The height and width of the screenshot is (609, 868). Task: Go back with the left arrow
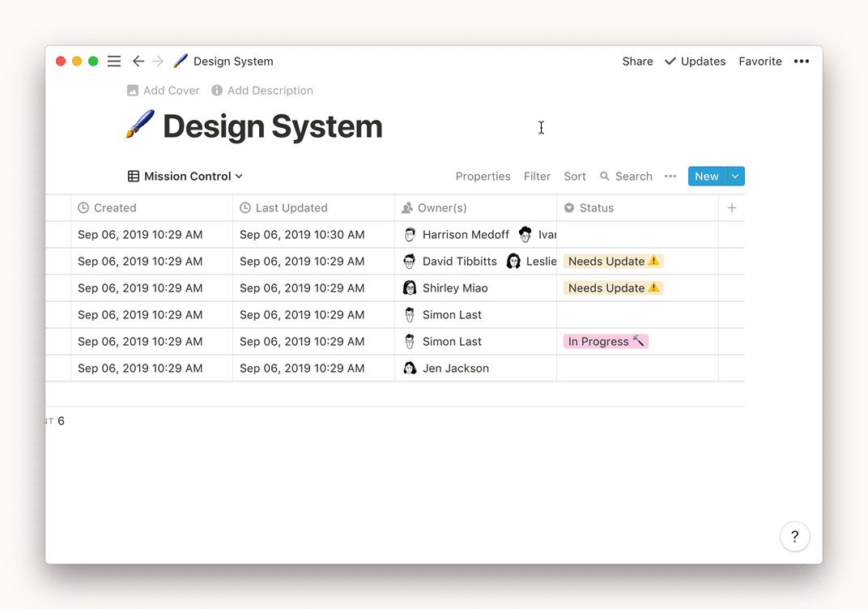pyautogui.click(x=138, y=62)
